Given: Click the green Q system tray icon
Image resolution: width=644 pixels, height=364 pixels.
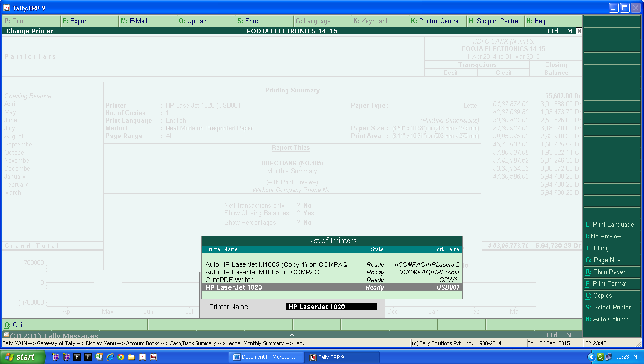Looking at the screenshot, I should click(600, 357).
